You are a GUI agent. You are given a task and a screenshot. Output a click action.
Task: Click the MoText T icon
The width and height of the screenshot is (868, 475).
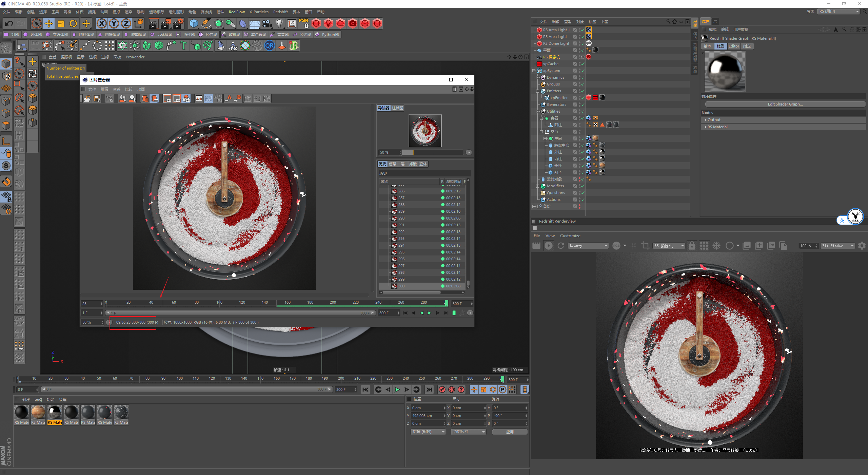(183, 45)
